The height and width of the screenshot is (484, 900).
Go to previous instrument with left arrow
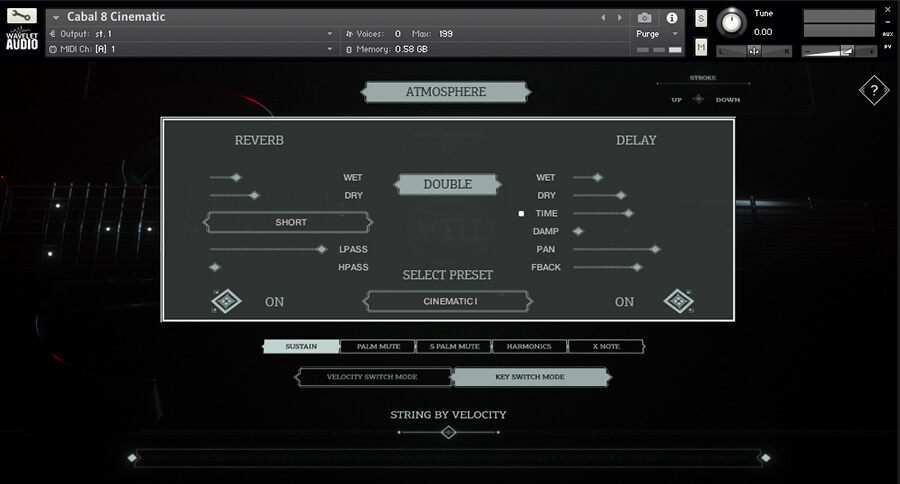(603, 18)
